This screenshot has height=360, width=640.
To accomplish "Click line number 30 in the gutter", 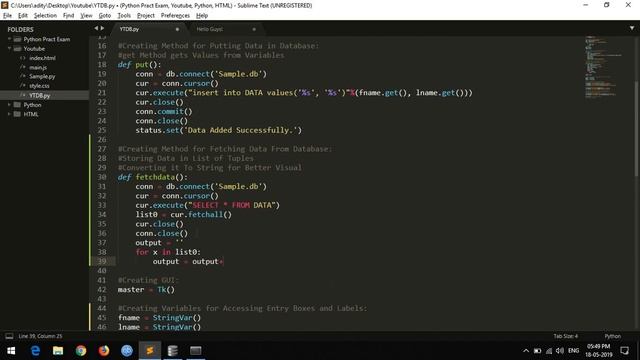I will (x=102, y=177).
